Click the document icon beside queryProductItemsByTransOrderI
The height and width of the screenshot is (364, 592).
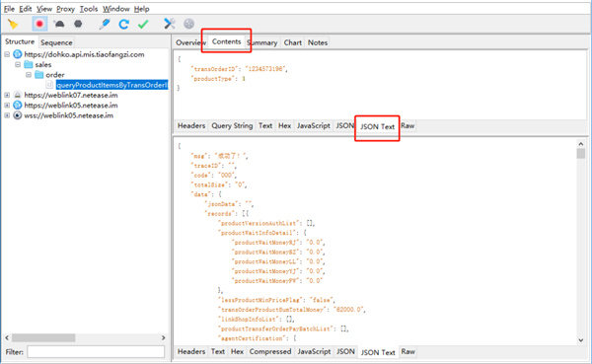click(x=49, y=85)
